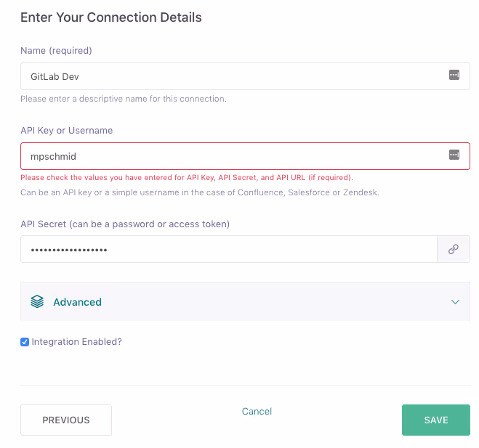Click the red validation error message
Image resolution: width=479 pixels, height=448 pixels.
tap(187, 178)
